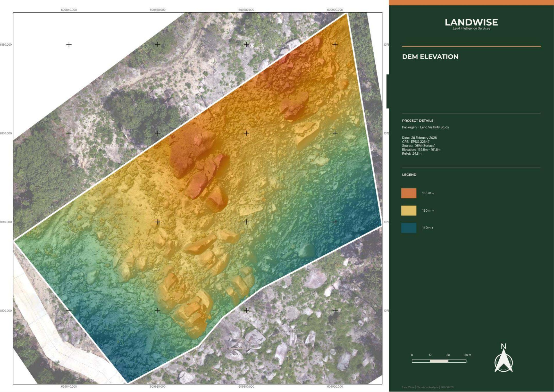Click the north arrow compass symbol

[503, 358]
